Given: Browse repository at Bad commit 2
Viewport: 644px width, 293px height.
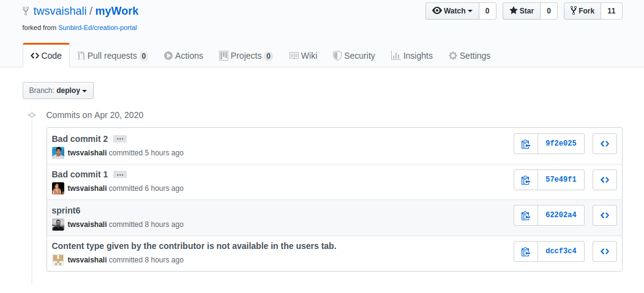Looking at the screenshot, I should (x=604, y=144).
